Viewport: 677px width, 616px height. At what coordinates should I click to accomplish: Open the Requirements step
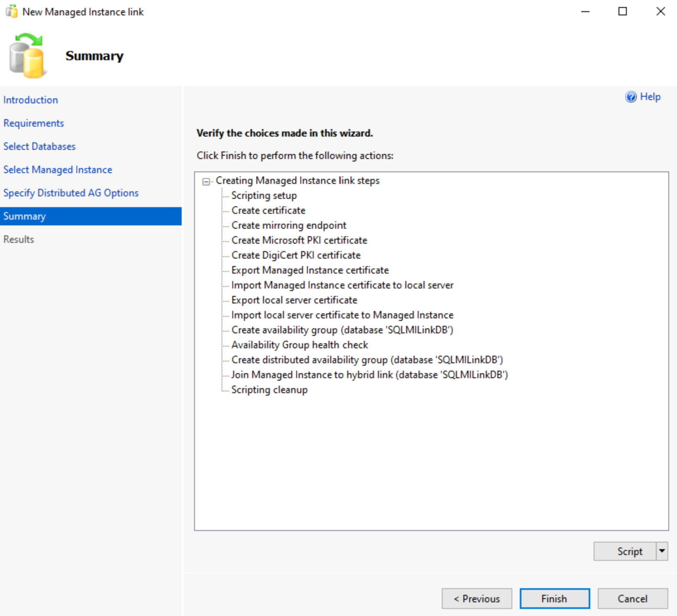(x=34, y=123)
